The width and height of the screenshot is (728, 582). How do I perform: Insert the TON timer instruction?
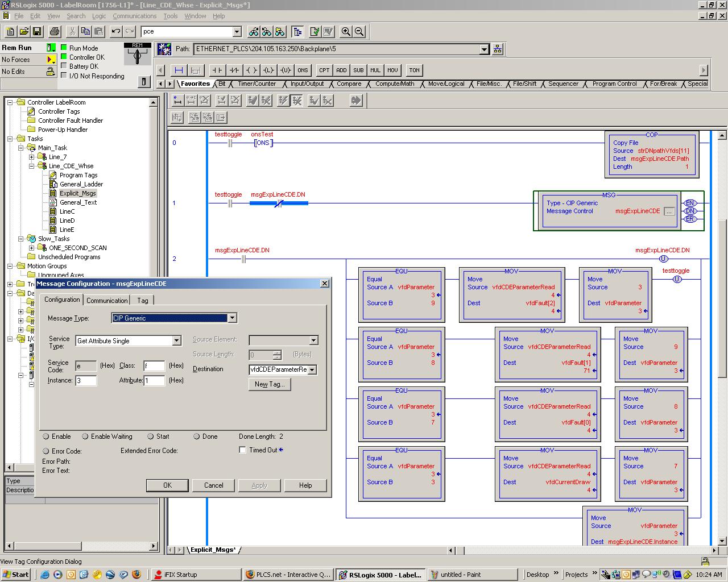click(414, 70)
